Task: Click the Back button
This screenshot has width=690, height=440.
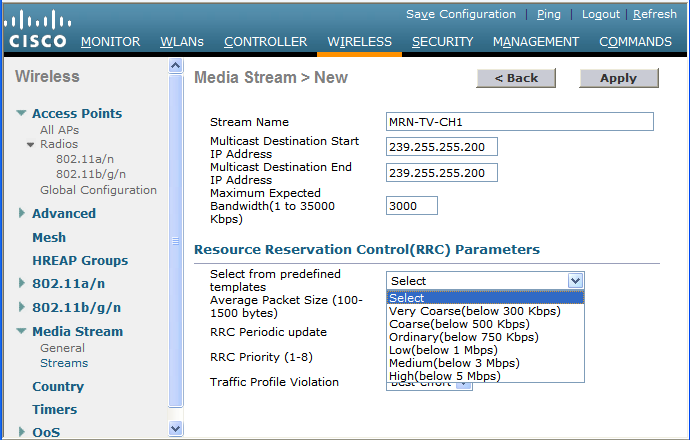Action: coord(515,78)
